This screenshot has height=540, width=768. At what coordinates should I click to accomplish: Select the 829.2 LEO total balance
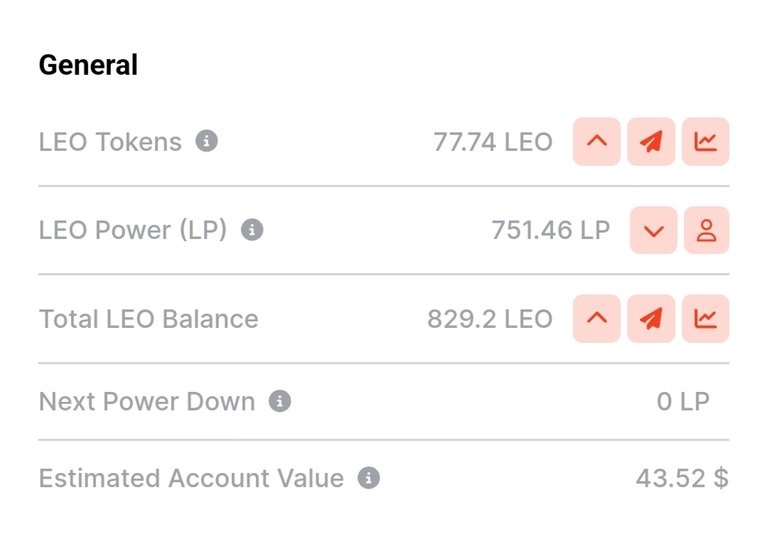point(490,319)
